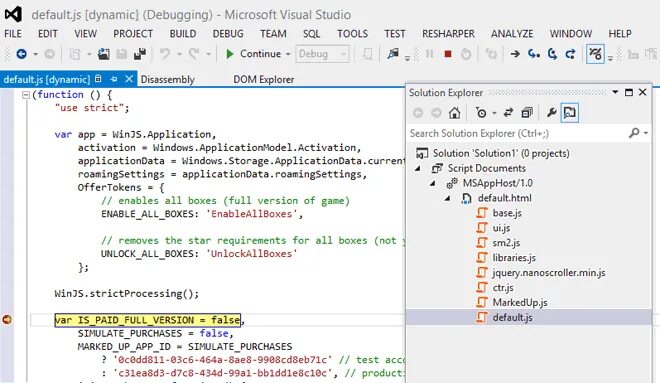Click the Step Over icon
This screenshot has height=383, width=660.
point(552,54)
